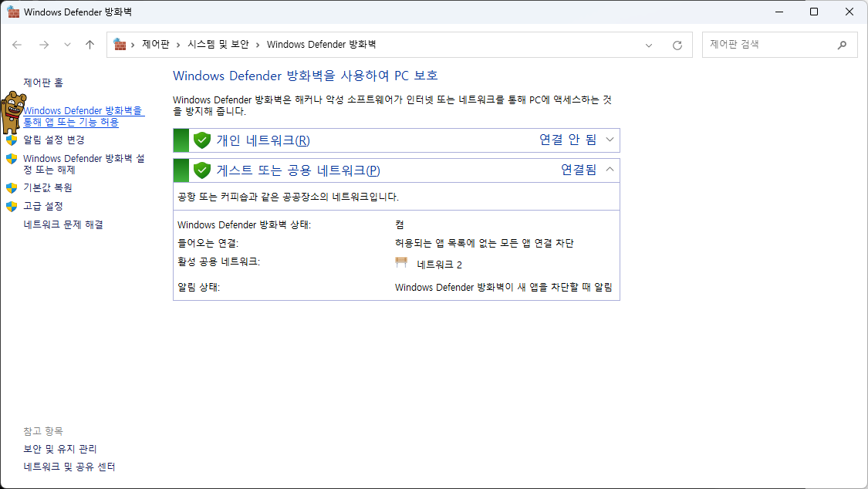The width and height of the screenshot is (868, 489).
Task: Click the search magnifier icon
Action: point(842,45)
